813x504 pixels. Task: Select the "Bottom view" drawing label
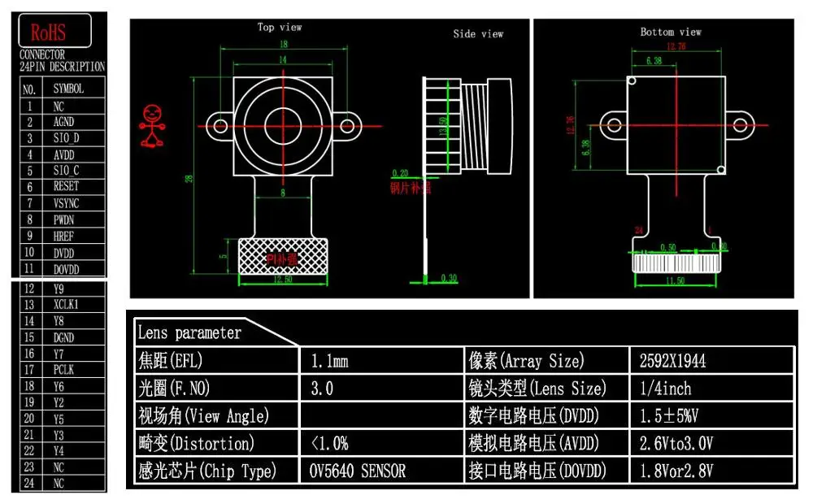(x=671, y=33)
